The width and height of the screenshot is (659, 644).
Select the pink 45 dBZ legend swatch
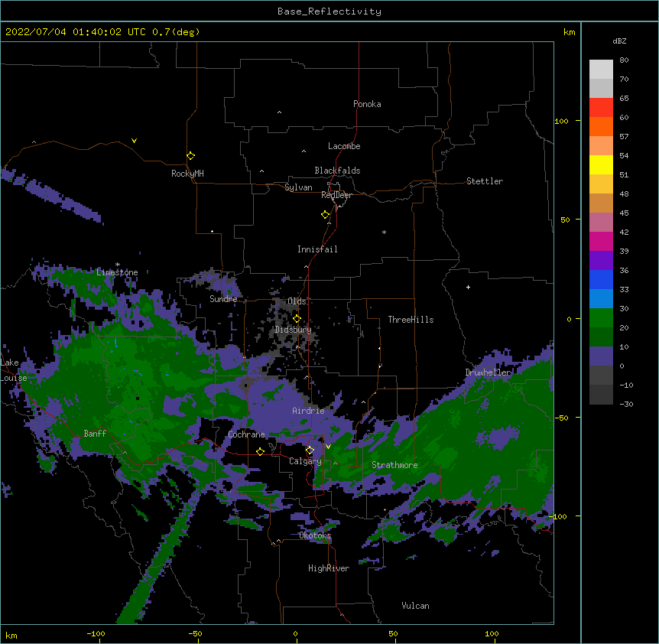pos(601,223)
